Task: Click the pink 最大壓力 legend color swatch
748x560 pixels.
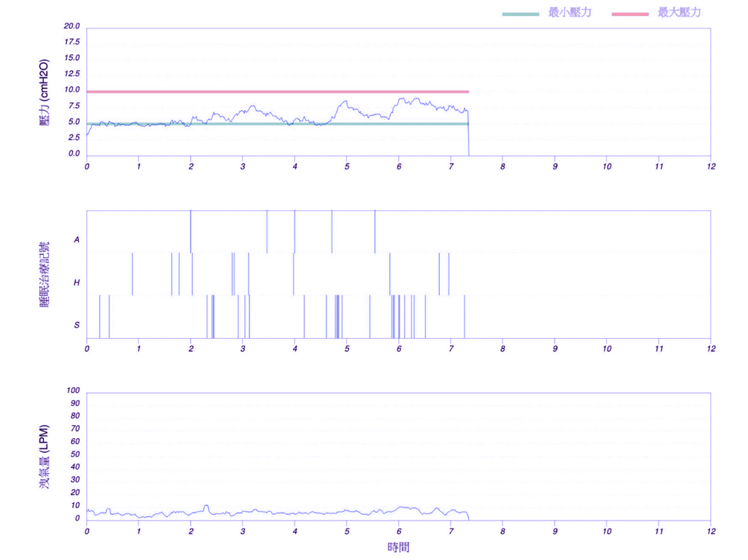Action: (x=630, y=13)
